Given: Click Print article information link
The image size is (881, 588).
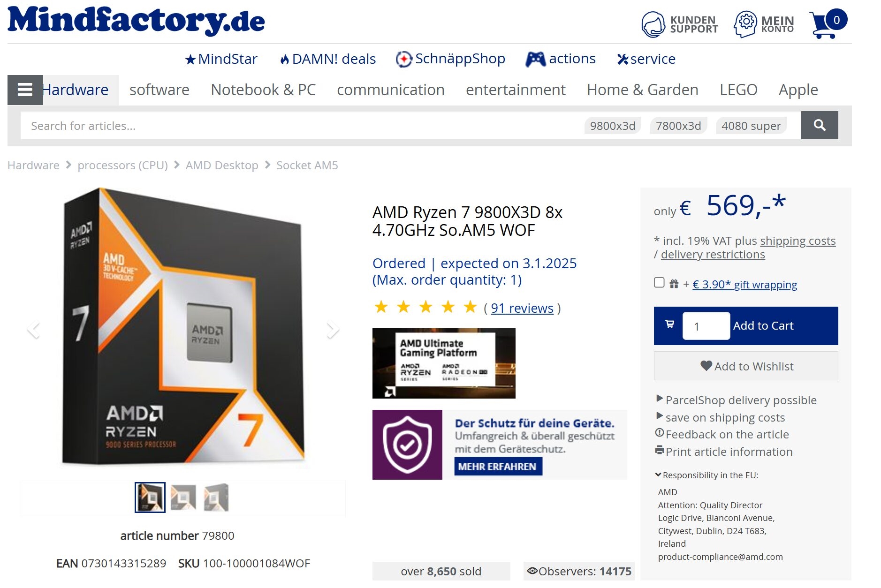Looking at the screenshot, I should coord(729,452).
